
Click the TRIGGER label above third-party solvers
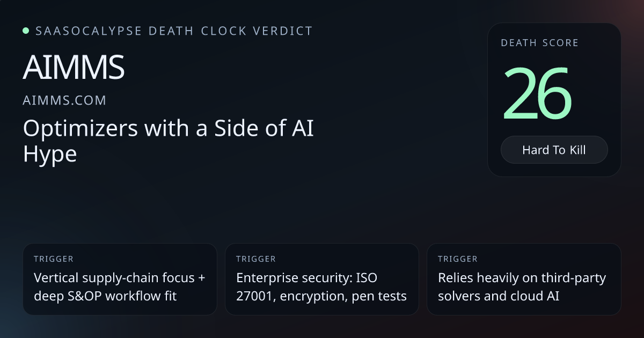pos(458,259)
